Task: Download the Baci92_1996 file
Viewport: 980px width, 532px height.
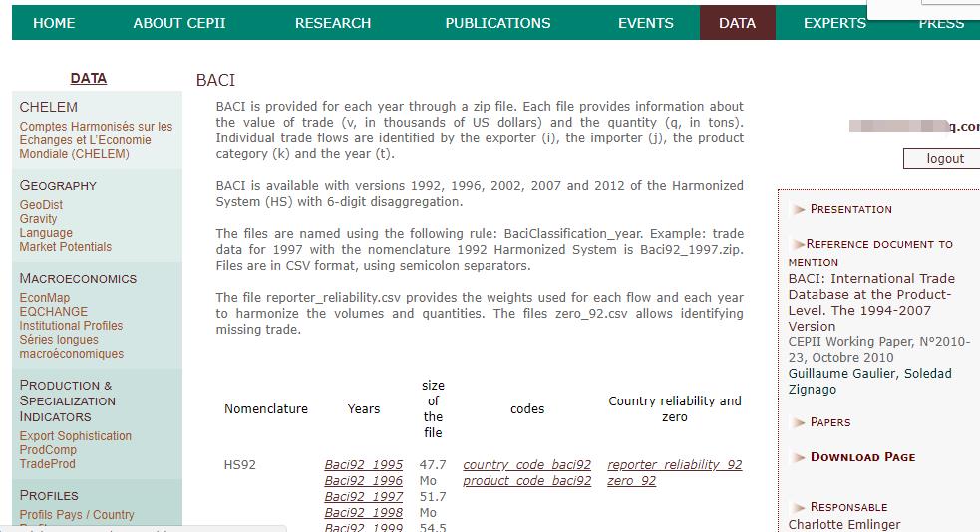Action: (x=364, y=481)
